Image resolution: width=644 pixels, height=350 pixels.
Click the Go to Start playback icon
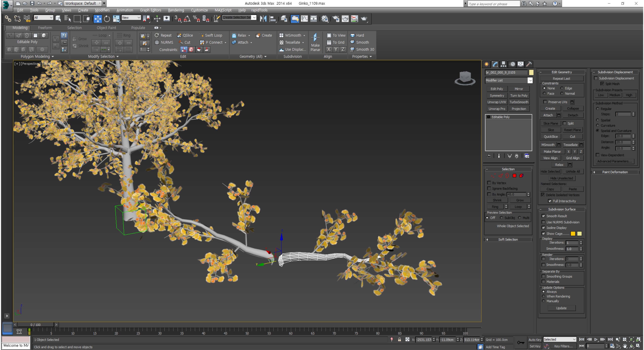[581, 339]
